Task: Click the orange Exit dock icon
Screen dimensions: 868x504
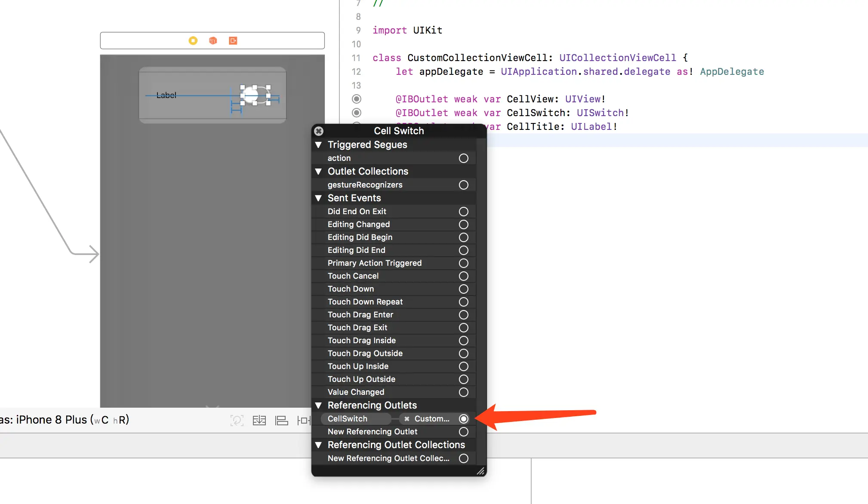Action: (x=233, y=40)
